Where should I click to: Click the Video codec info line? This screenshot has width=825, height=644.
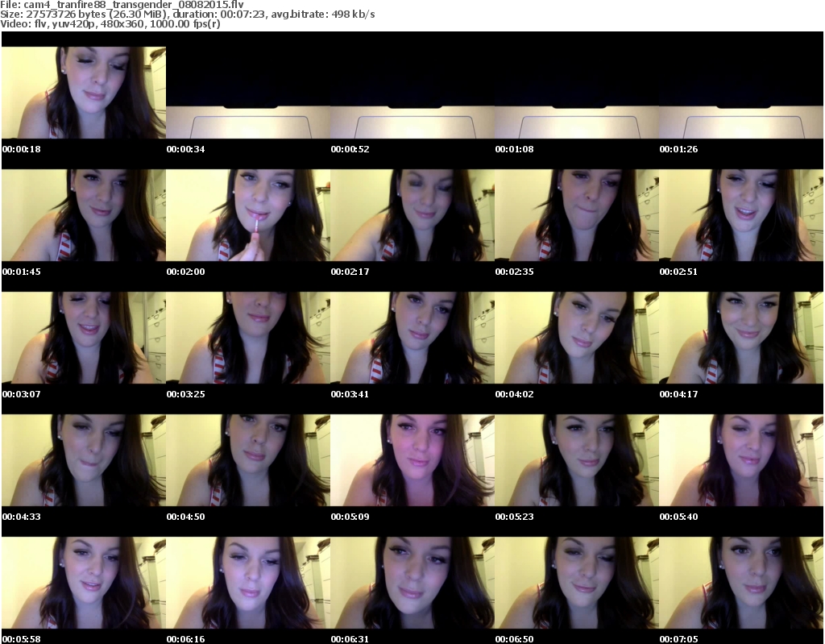110,23
